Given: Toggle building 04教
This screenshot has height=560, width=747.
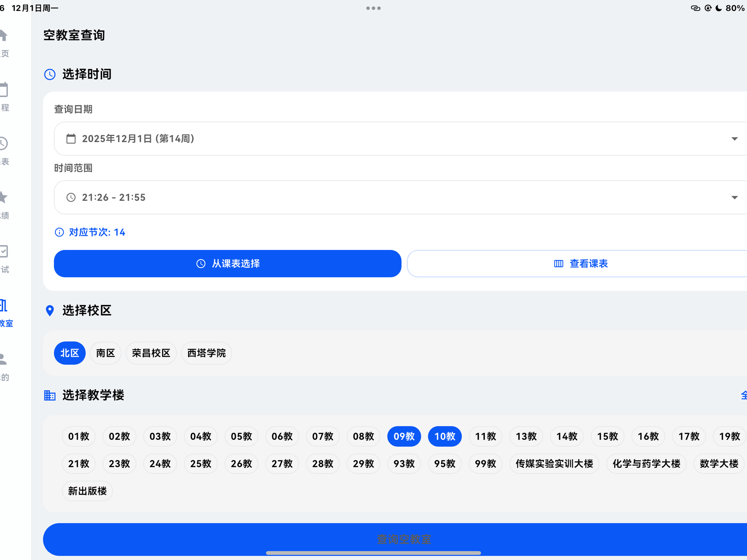Looking at the screenshot, I should click(201, 437).
